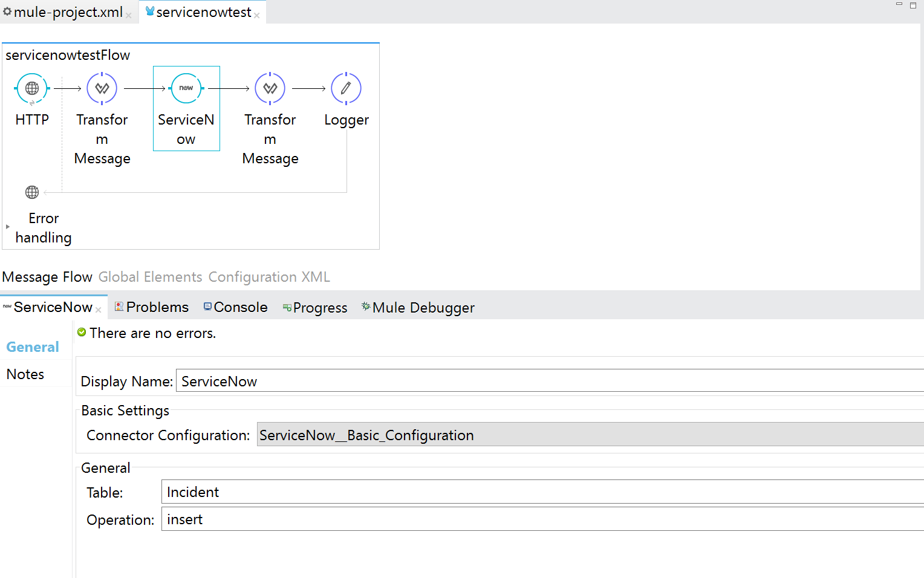Open the Table field showing Incident
This screenshot has width=924, height=578.
[542, 492]
